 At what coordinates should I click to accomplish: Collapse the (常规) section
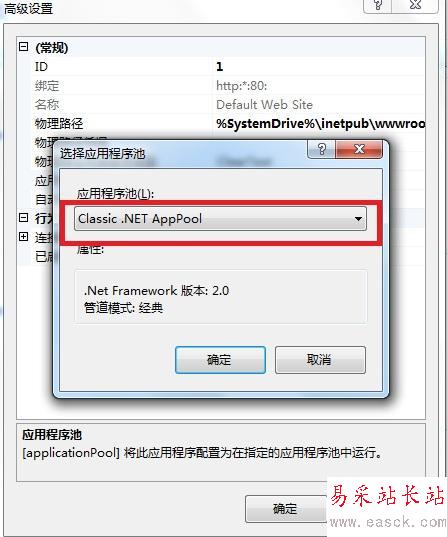point(23,47)
